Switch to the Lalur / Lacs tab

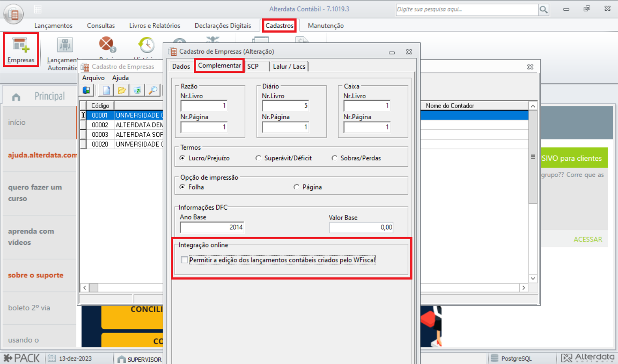289,66
